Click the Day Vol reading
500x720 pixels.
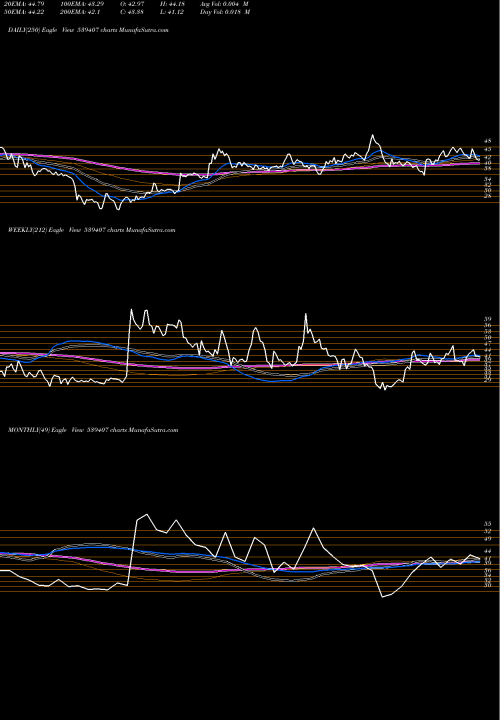click(225, 12)
